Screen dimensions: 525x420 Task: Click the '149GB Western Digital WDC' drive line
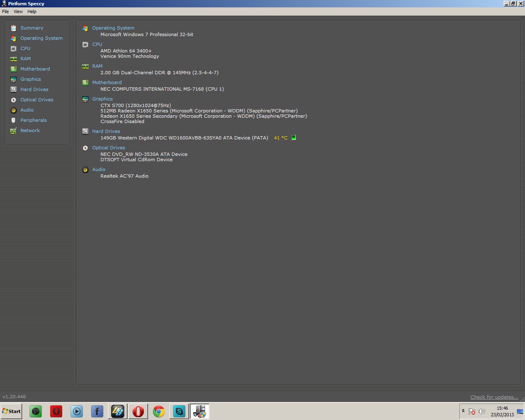tap(184, 138)
